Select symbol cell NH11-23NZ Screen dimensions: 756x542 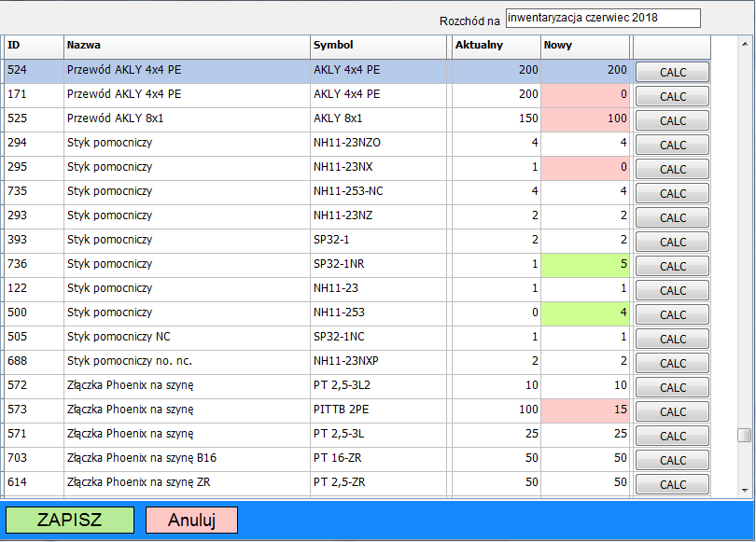click(x=379, y=217)
